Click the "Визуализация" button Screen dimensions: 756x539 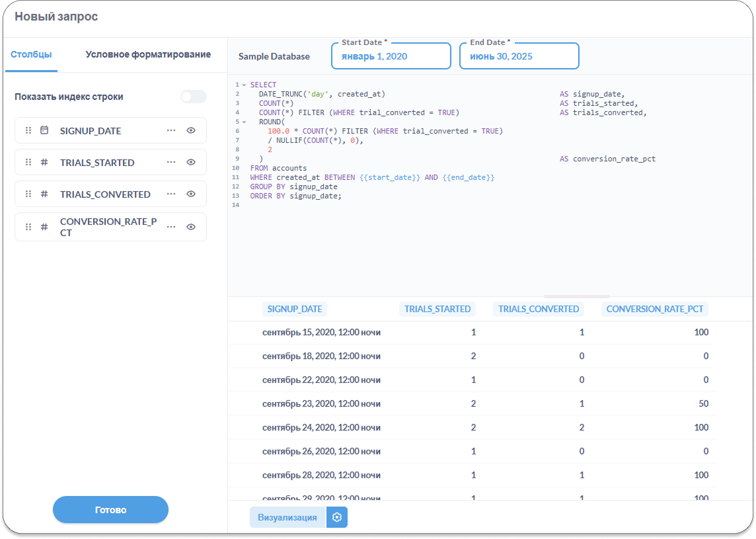(x=287, y=517)
